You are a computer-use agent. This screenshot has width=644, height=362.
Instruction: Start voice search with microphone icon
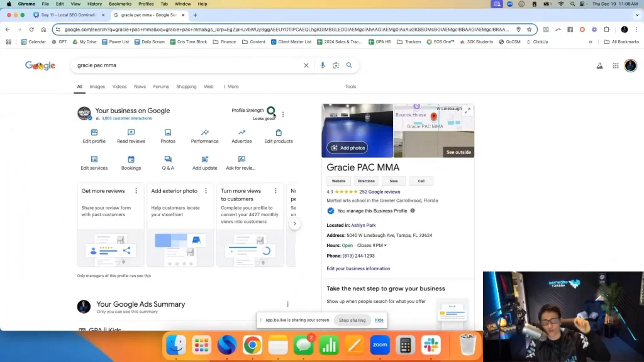coord(323,65)
